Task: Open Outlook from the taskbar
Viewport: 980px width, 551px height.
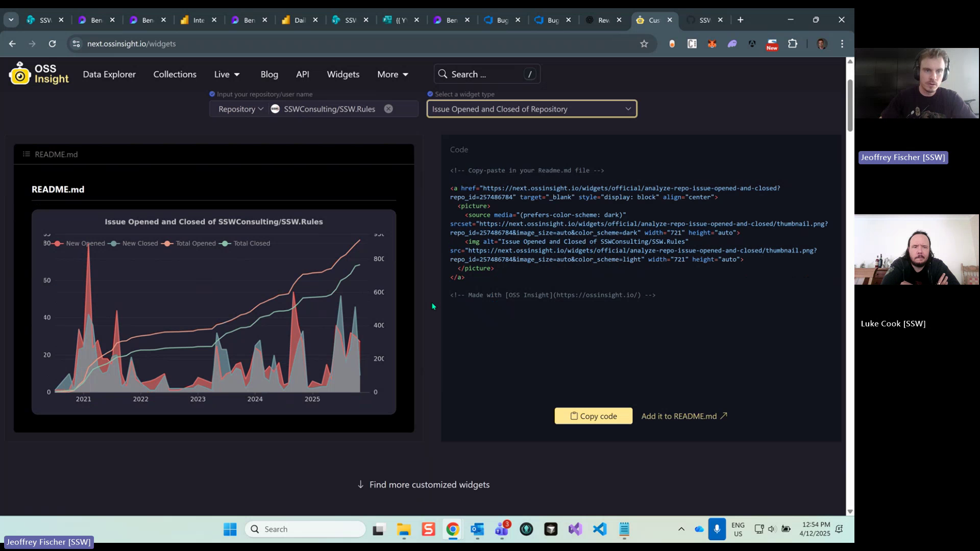Action: [477, 529]
